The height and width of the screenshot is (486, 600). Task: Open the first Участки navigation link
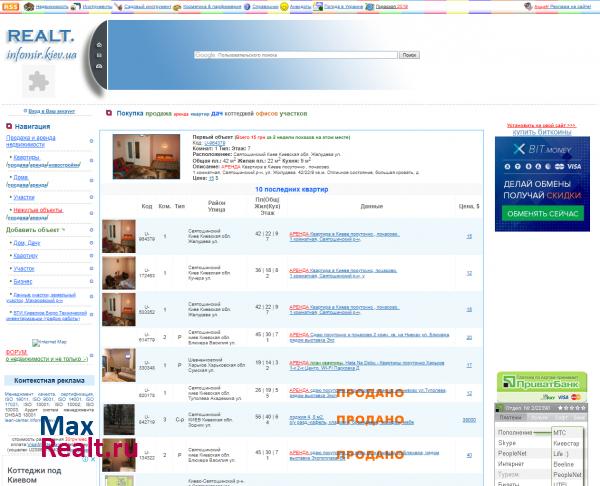tap(24, 197)
